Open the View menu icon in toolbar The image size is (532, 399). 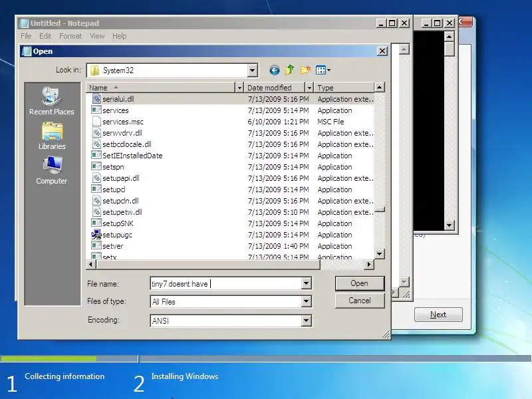coord(321,70)
